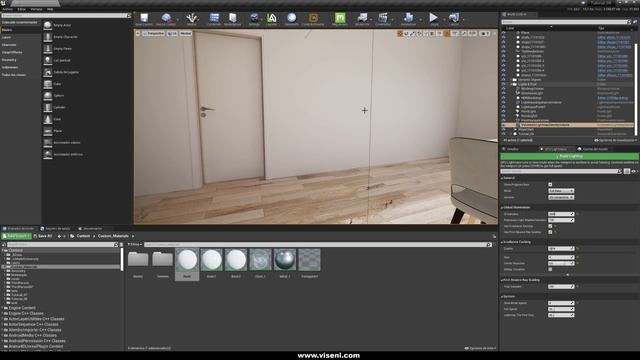Click the Play toolbar button

[x=433, y=18]
